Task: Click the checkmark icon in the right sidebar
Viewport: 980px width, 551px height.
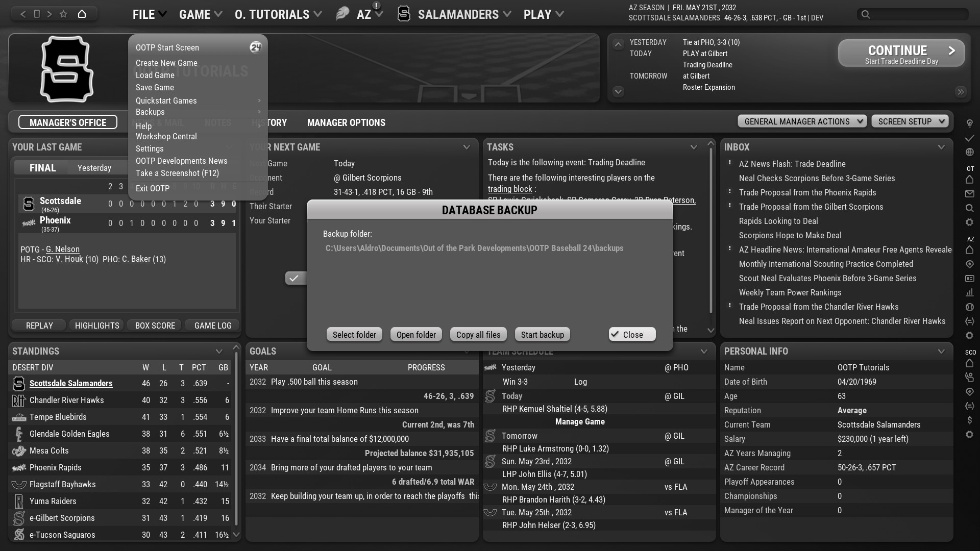Action: pyautogui.click(x=970, y=138)
